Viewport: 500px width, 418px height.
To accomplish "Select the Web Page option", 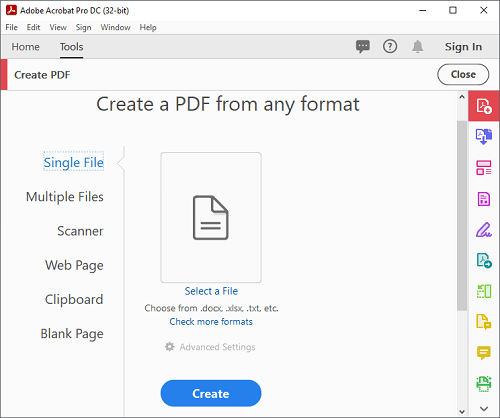I will [74, 265].
